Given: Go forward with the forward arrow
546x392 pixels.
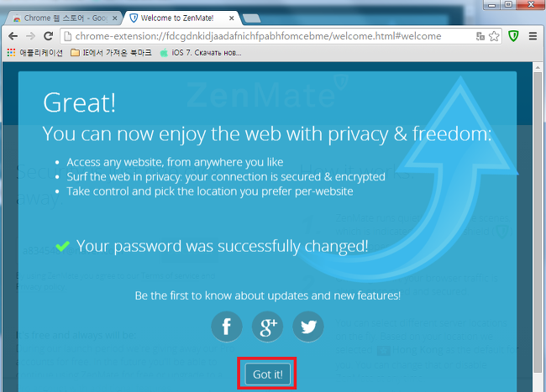Looking at the screenshot, I should coord(30,36).
